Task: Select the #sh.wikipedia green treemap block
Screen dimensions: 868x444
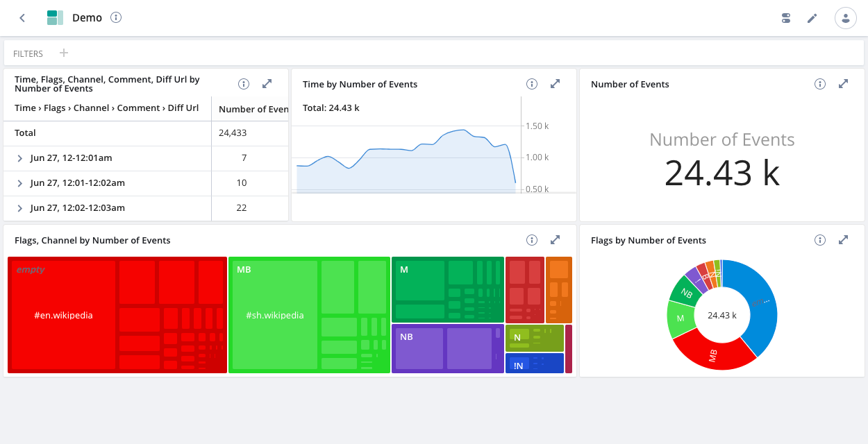Action: point(275,316)
